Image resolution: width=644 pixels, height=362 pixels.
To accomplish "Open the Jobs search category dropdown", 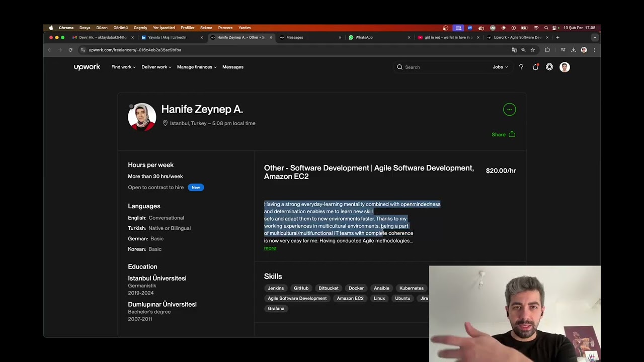I will click(500, 67).
